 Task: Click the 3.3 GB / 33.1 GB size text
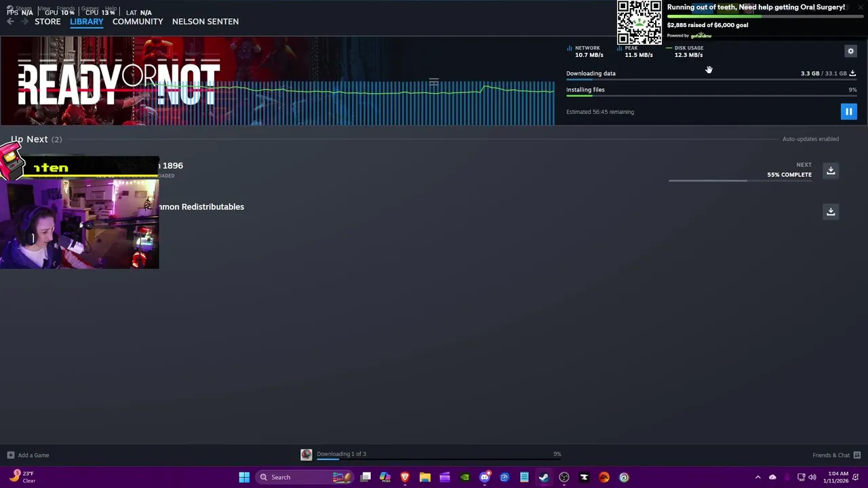pyautogui.click(x=823, y=73)
